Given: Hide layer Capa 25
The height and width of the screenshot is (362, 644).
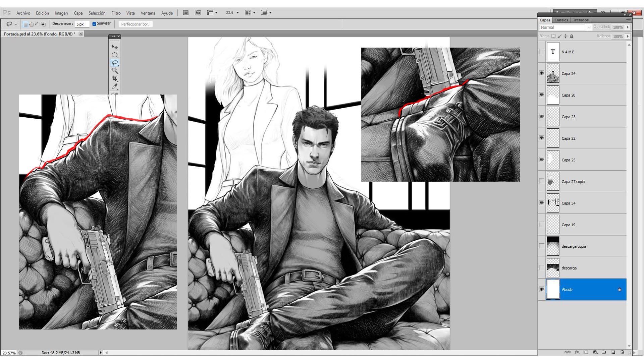Looking at the screenshot, I should coord(542,160).
